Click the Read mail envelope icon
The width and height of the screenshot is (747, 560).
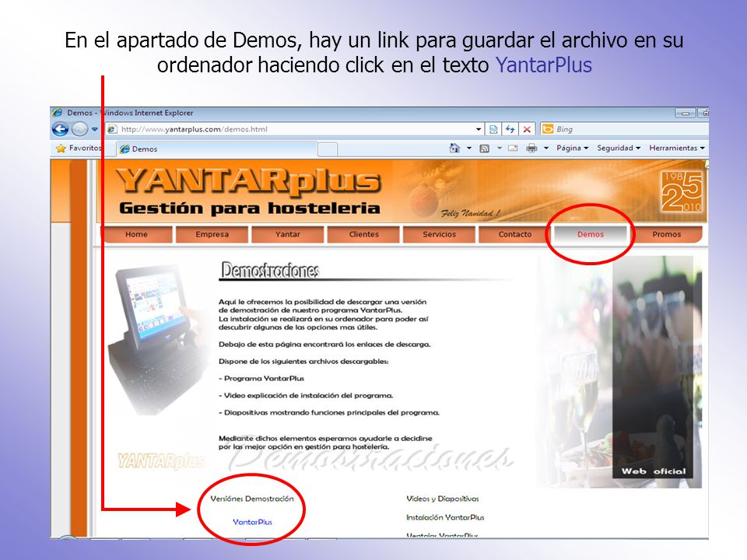pos(513,148)
